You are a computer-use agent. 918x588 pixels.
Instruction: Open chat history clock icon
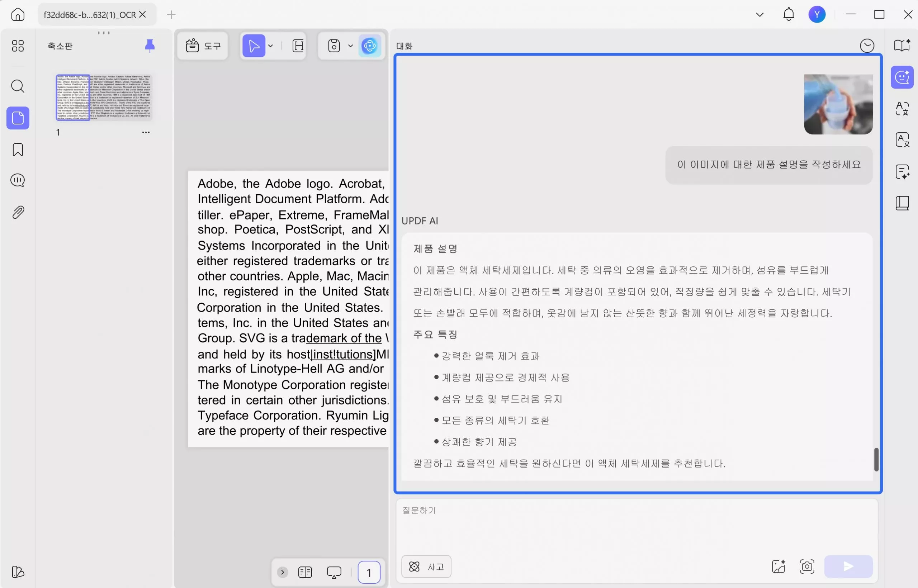coord(867,46)
